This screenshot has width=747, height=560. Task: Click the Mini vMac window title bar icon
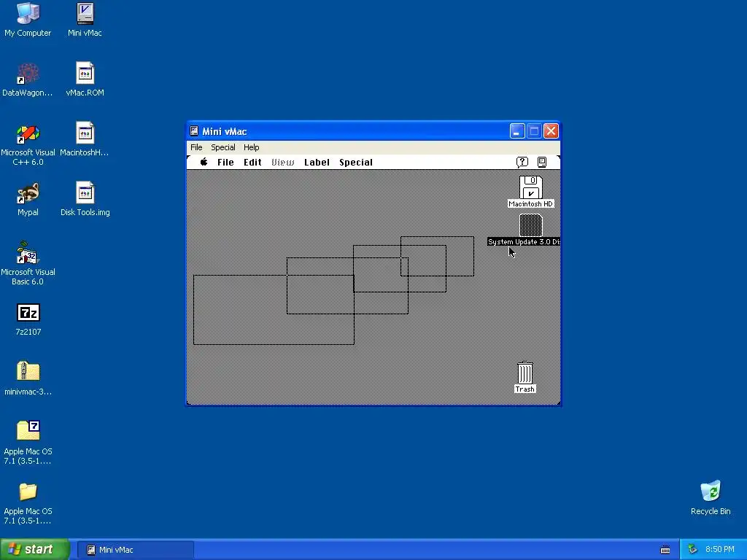(194, 131)
